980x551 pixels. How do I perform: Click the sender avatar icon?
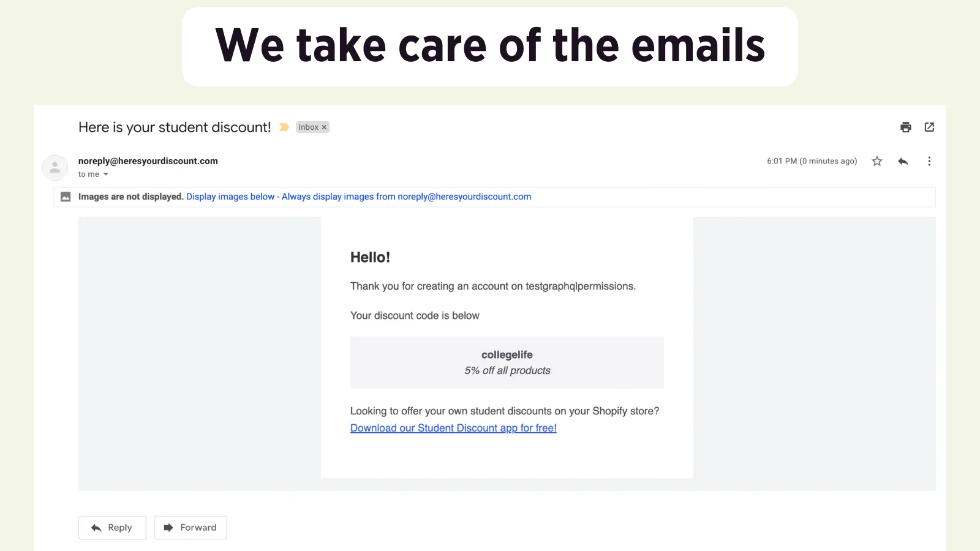pos(55,167)
